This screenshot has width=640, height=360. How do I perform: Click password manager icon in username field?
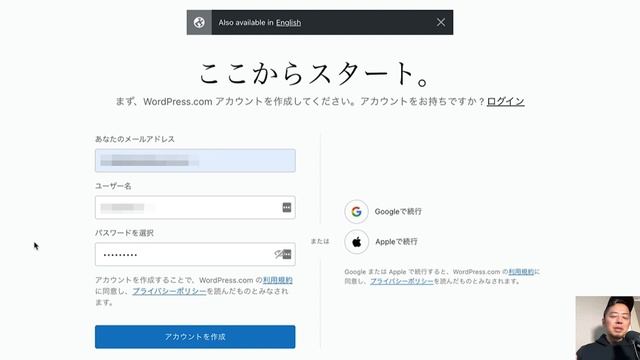(x=287, y=207)
